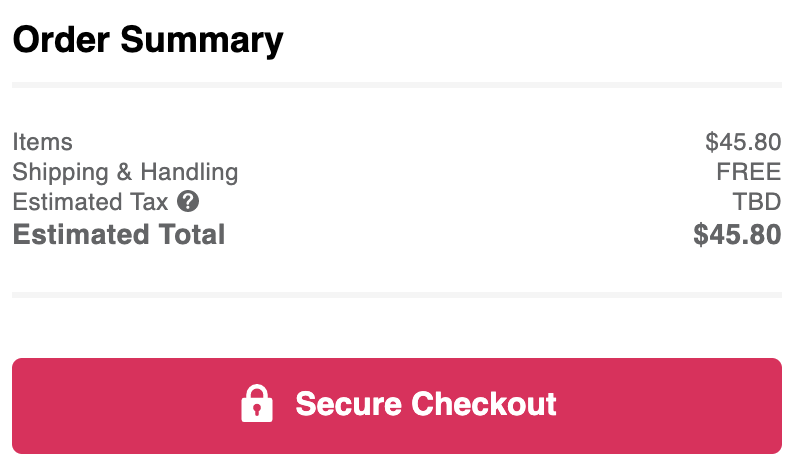Click the word Order in the heading
Screen dimensions: 798x462
click(x=61, y=40)
